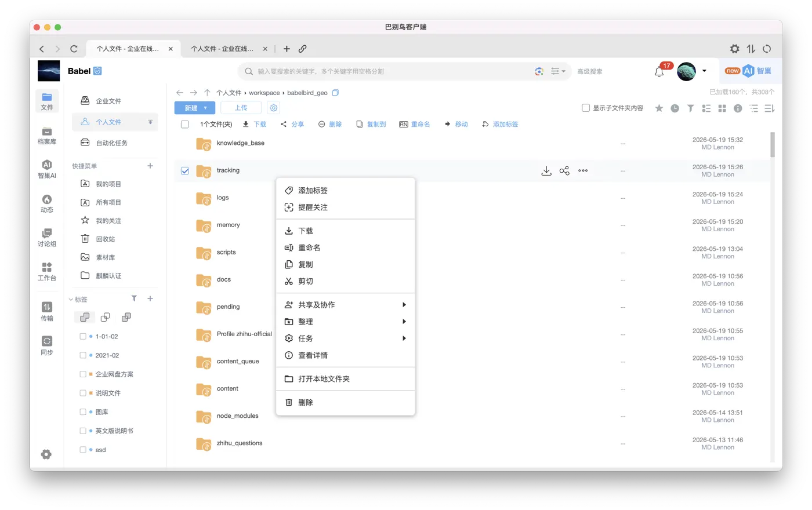812x510 pixels.
Task: Choose 查看详情 from context menu
Action: coord(346,355)
